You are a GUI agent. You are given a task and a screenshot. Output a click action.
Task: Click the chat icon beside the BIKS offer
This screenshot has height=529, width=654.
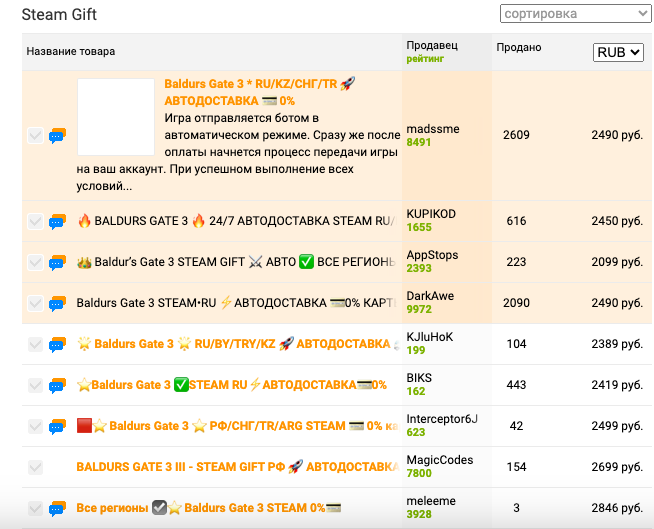(x=57, y=385)
